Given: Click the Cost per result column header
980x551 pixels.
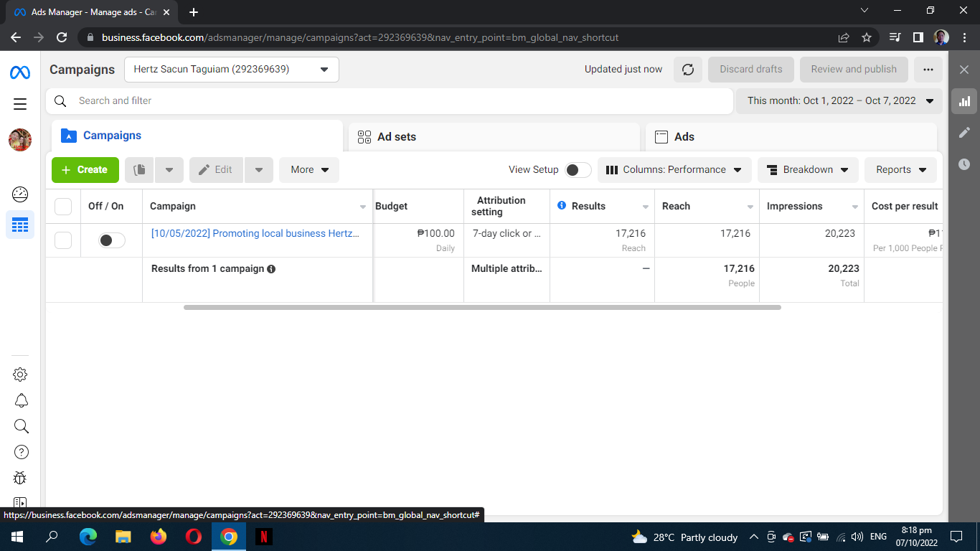Looking at the screenshot, I should point(904,206).
